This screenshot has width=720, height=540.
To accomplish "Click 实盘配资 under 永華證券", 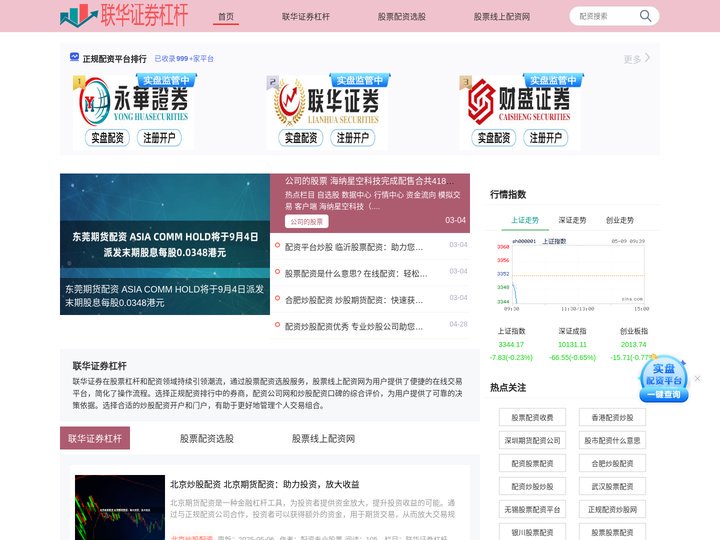I will point(107,138).
